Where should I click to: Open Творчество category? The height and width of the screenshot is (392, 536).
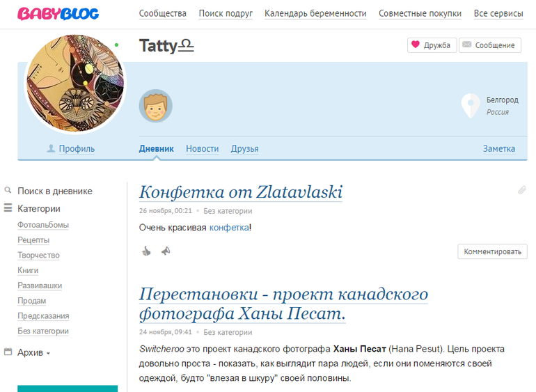tap(38, 256)
